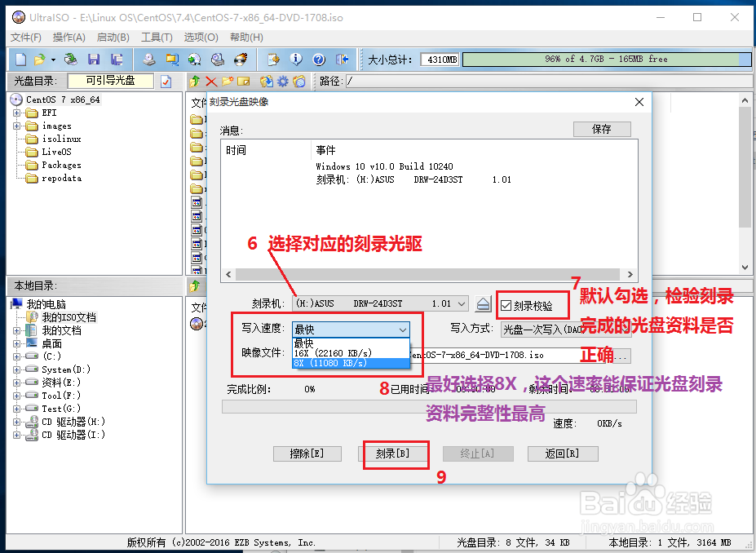Open the 刻录机 burner drive dropdown
Viewport: 756px width, 553px height.
point(462,303)
